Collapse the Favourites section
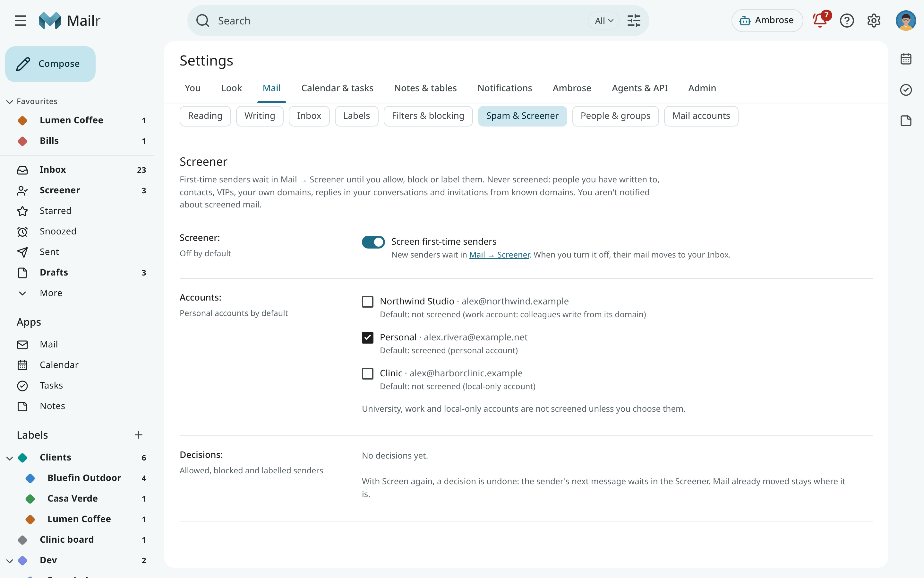Image resolution: width=924 pixels, height=578 pixels. pos(10,102)
